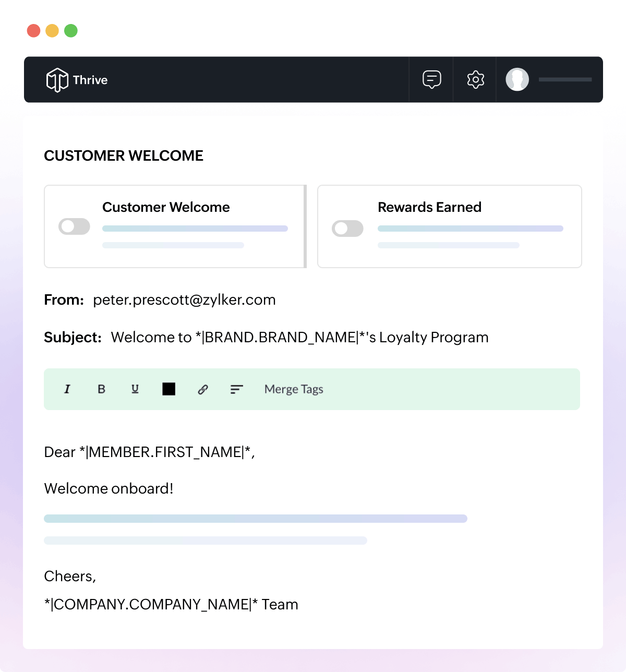This screenshot has width=626, height=672.
Task: Apply bold formatting
Action: pyautogui.click(x=101, y=389)
